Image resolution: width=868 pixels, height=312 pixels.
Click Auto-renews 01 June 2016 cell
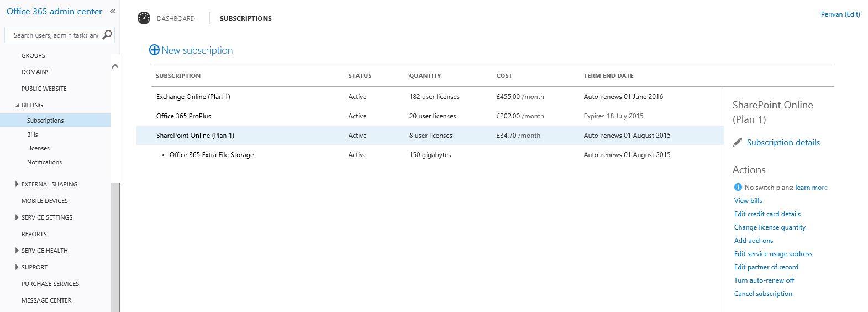click(x=623, y=97)
